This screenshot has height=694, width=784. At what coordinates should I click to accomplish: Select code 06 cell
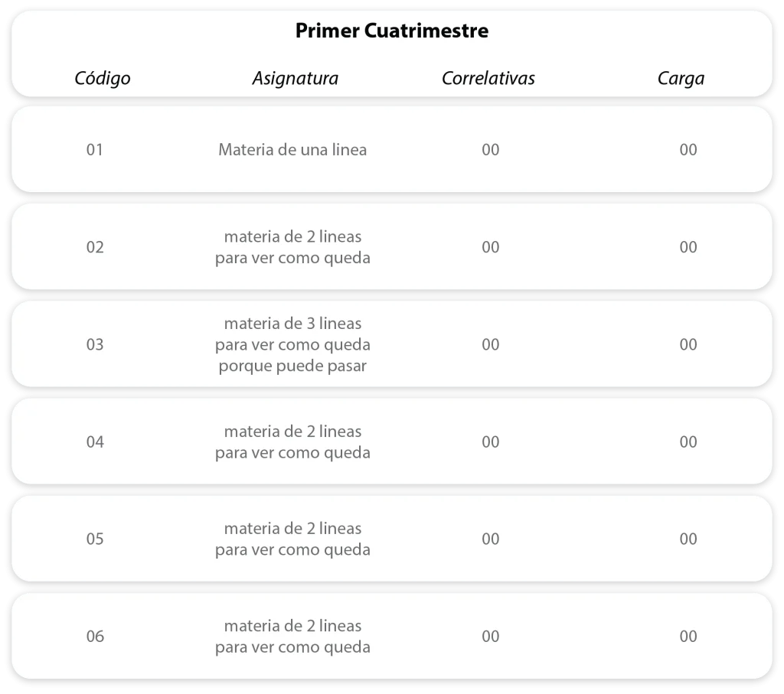pyautogui.click(x=95, y=636)
